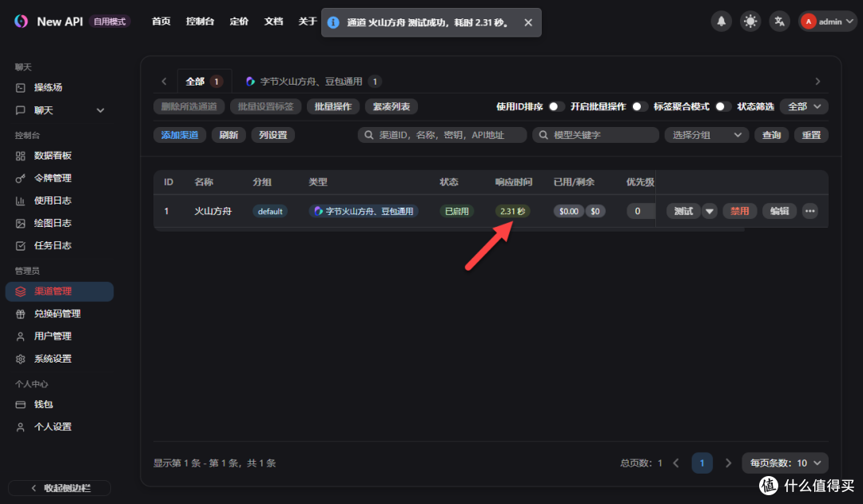This screenshot has width=863, height=504.
Task: Collapse the sidebar with 收起侧边栏
Action: pos(59,488)
